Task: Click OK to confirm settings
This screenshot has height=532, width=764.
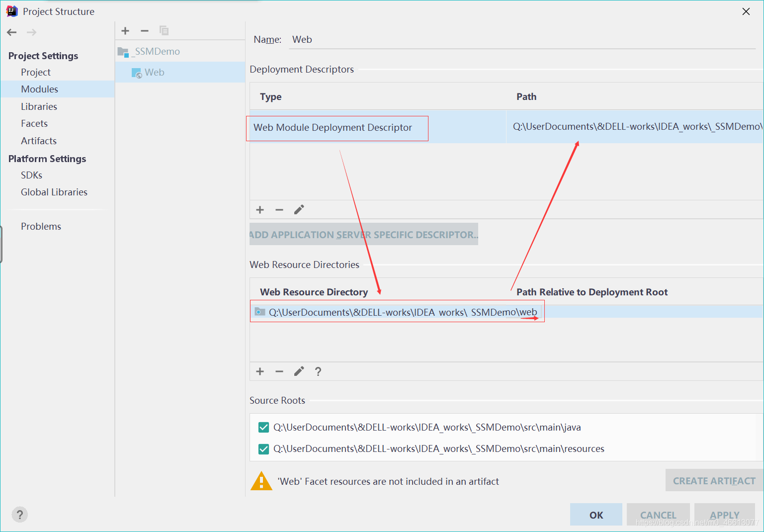Action: pyautogui.click(x=596, y=515)
